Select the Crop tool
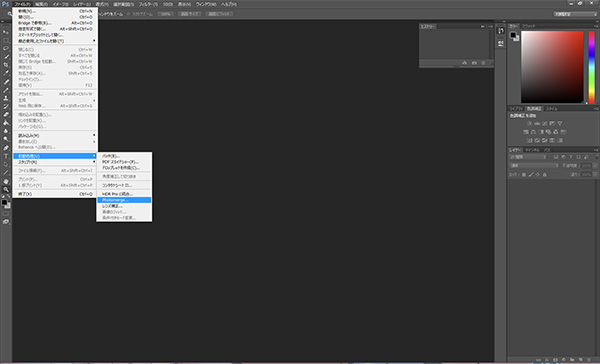The width and height of the screenshot is (600, 364). 6,65
